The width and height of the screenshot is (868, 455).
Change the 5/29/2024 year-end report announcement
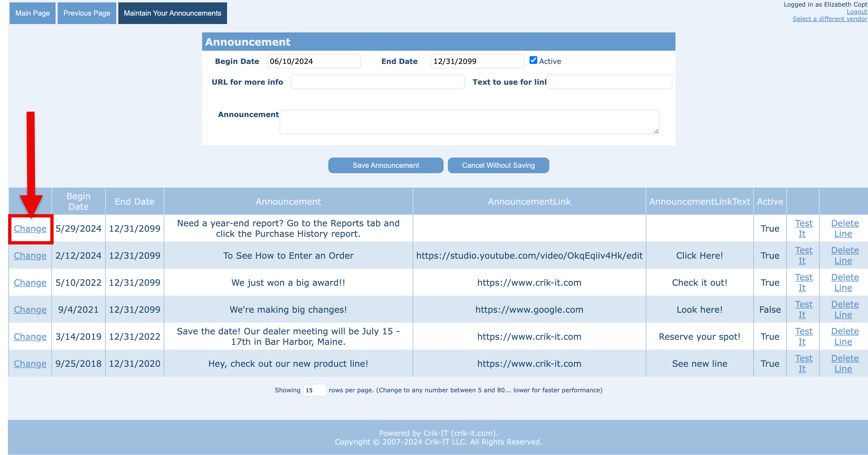pyautogui.click(x=30, y=229)
